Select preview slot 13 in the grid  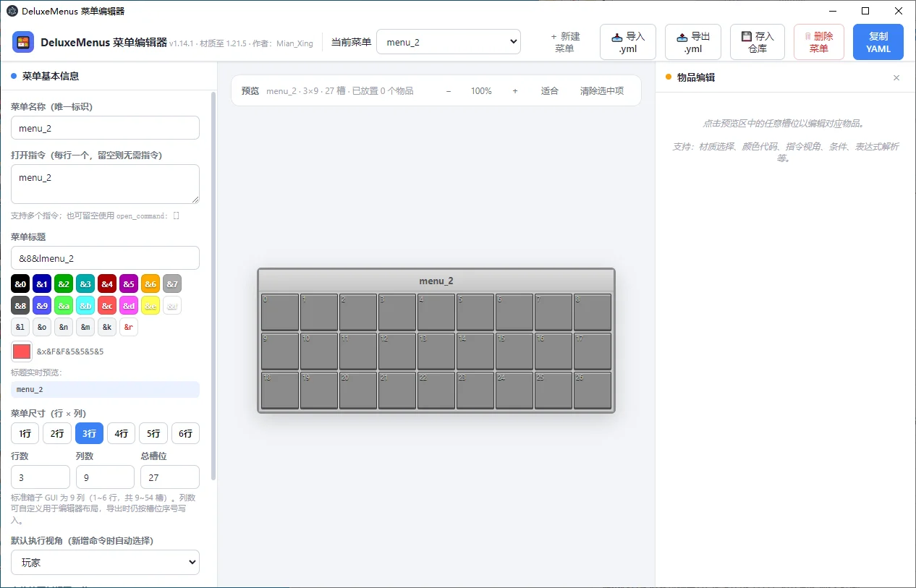(x=436, y=351)
